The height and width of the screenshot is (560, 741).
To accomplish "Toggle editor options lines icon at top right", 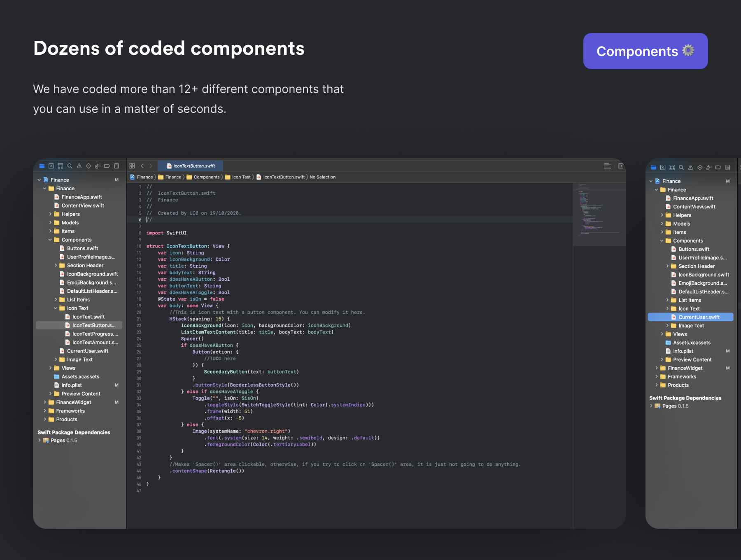I will point(607,166).
